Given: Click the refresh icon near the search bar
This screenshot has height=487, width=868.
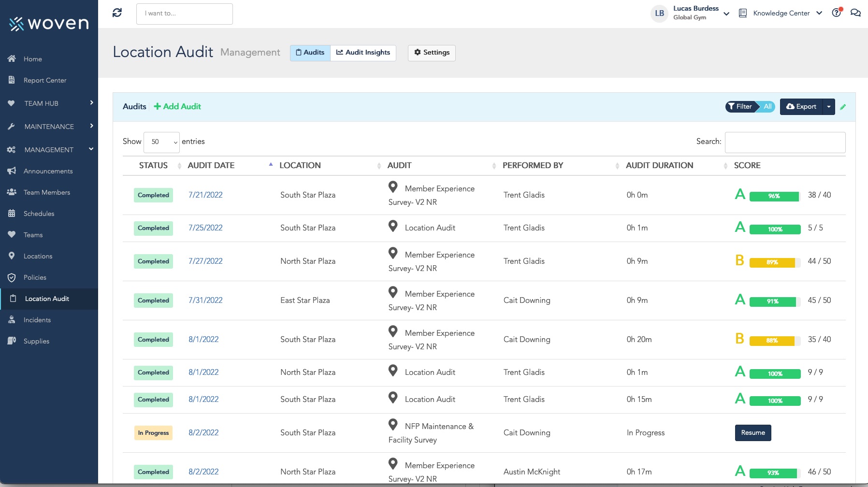Looking at the screenshot, I should pos(116,13).
